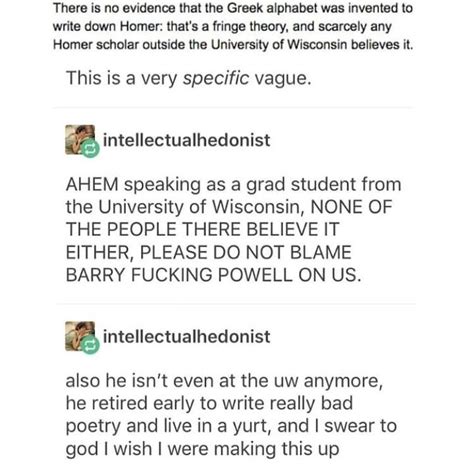
Task: Click the line "also he isn't even at the uw anymore,"
Action: pyautogui.click(x=224, y=381)
